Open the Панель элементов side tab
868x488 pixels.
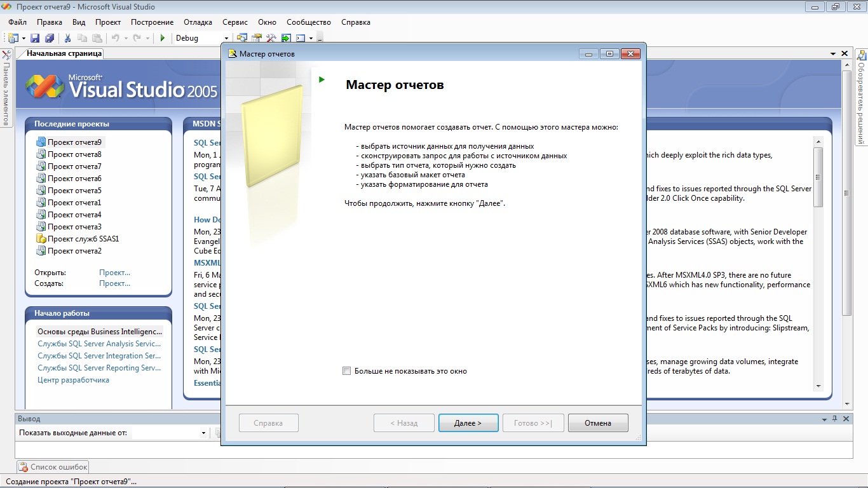[6, 88]
